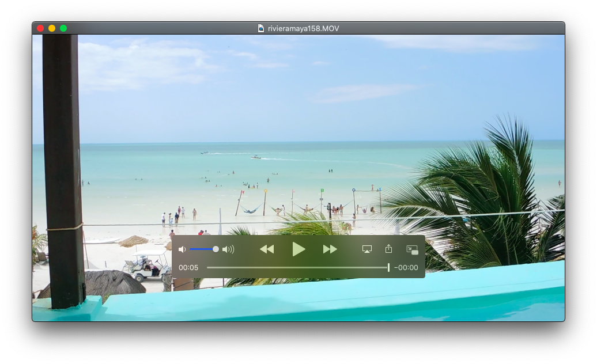Image resolution: width=597 pixels, height=364 pixels.
Task: Click the rivieramaya158.MOV window title
Action: tap(304, 29)
